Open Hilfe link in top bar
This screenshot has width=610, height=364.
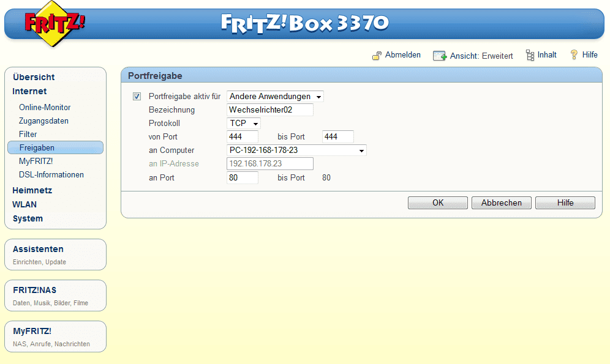590,55
